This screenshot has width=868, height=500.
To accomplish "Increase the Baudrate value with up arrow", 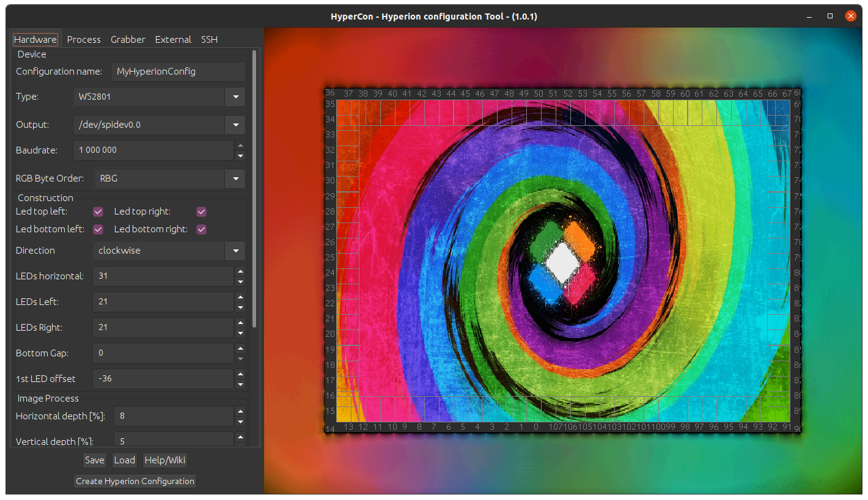I will click(x=240, y=145).
